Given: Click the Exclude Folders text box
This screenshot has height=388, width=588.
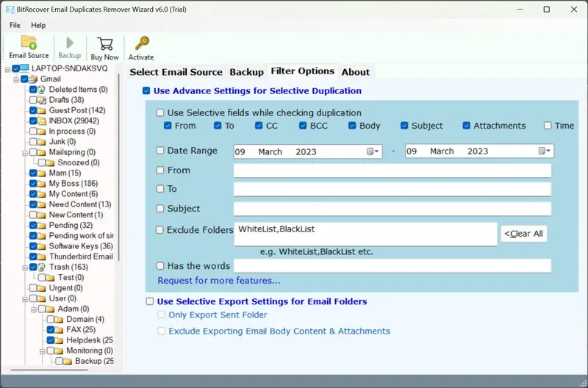Looking at the screenshot, I should [365, 234].
